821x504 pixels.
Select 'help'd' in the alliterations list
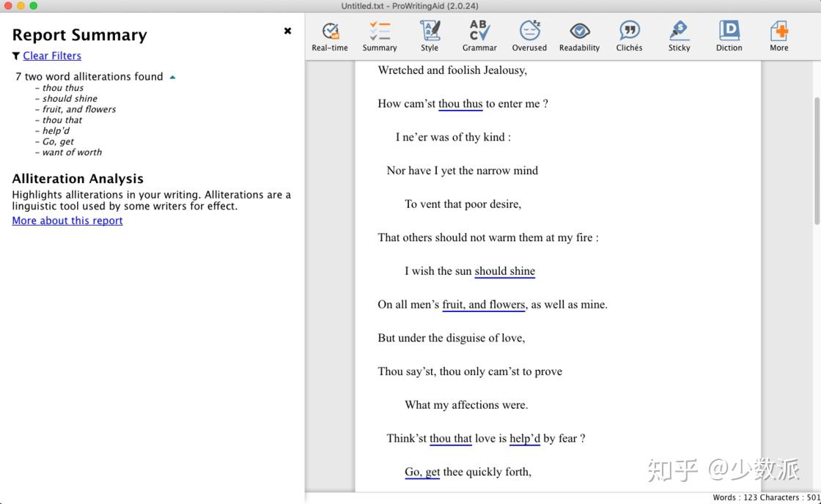point(56,131)
